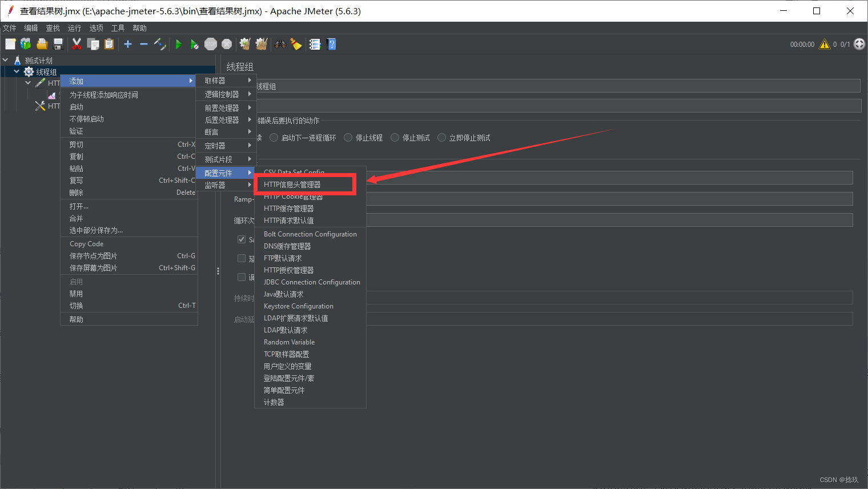Choose 为子线程添加响应时间 in context menu
This screenshot has height=489, width=868.
129,95
